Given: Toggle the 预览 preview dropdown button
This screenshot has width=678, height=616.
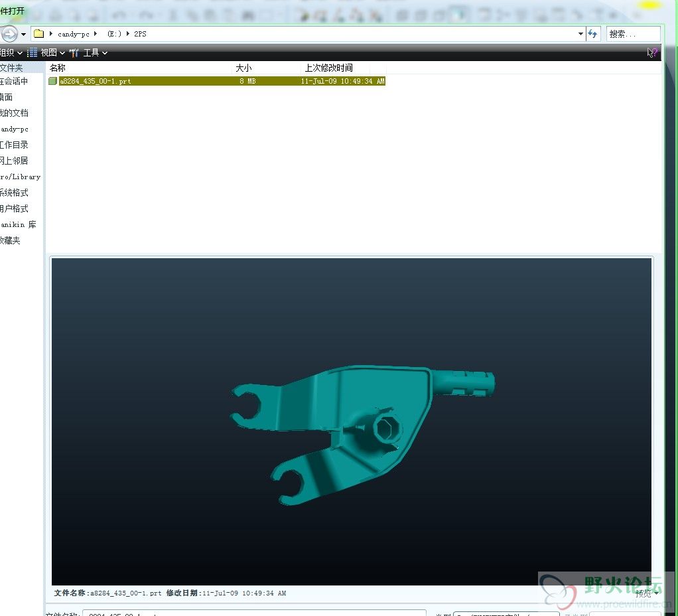Looking at the screenshot, I should click(x=647, y=593).
